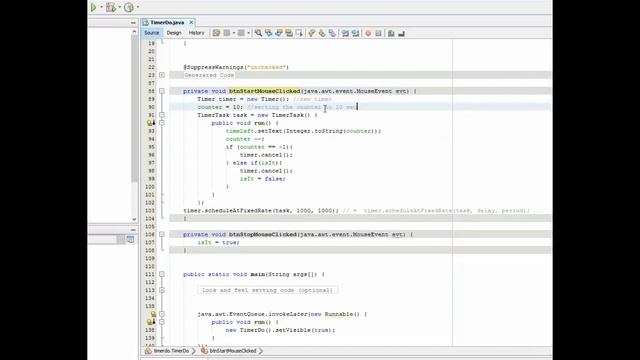The image size is (640, 360).
Task: Collapse the btnStopMouseClicked method fold on line 106
Action: click(162, 234)
